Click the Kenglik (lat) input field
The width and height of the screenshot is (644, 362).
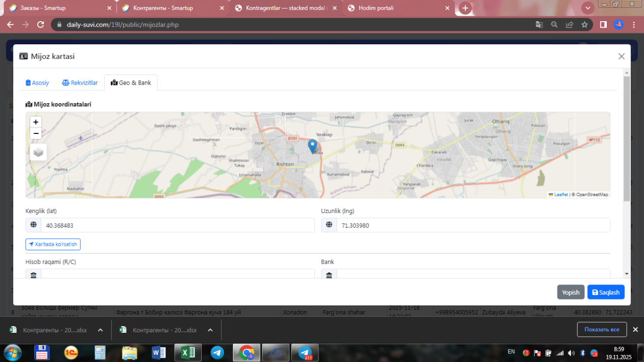pyautogui.click(x=177, y=226)
